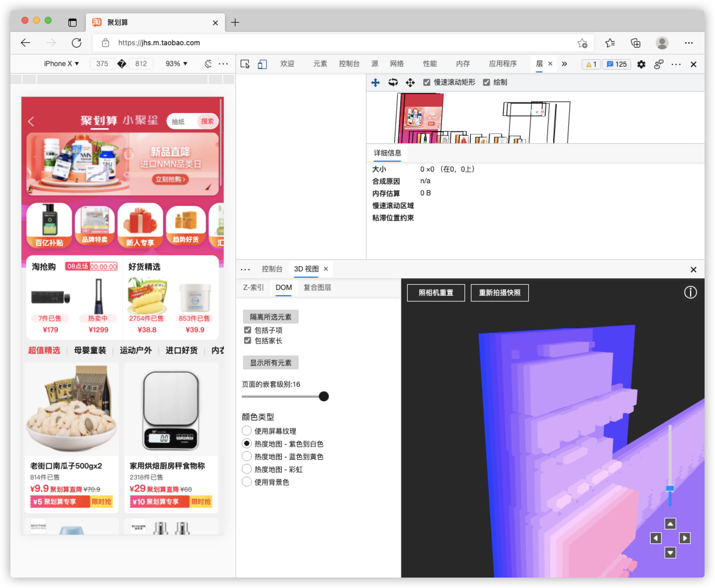Toggle device emulation icon
Viewport: 715px width, 588px height.
pyautogui.click(x=262, y=64)
